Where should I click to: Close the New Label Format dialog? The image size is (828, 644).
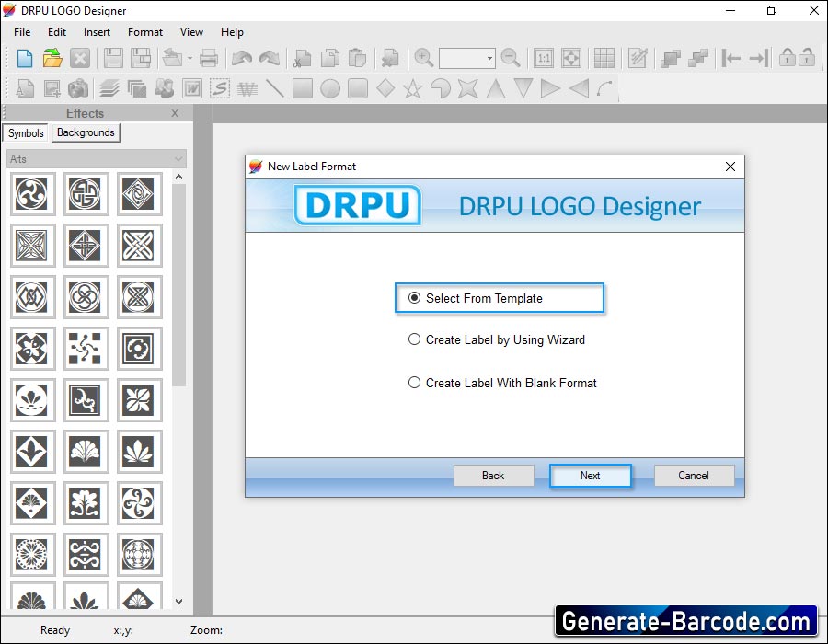tap(730, 167)
